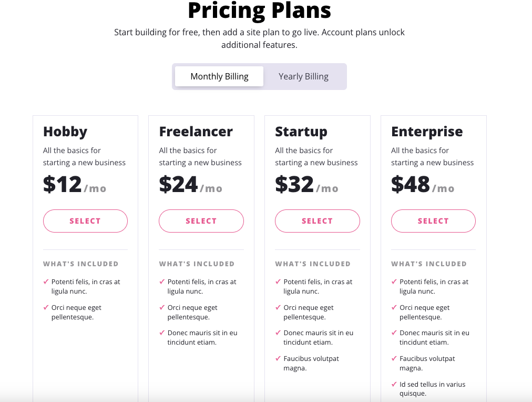Select the Monthly Billing option
This screenshot has height=402, width=532.
(219, 76)
